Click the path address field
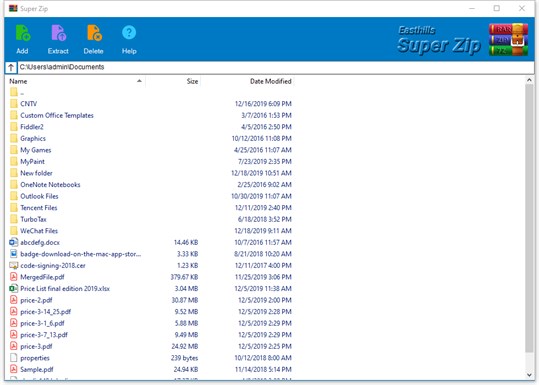The width and height of the screenshot is (539, 385). 276,67
